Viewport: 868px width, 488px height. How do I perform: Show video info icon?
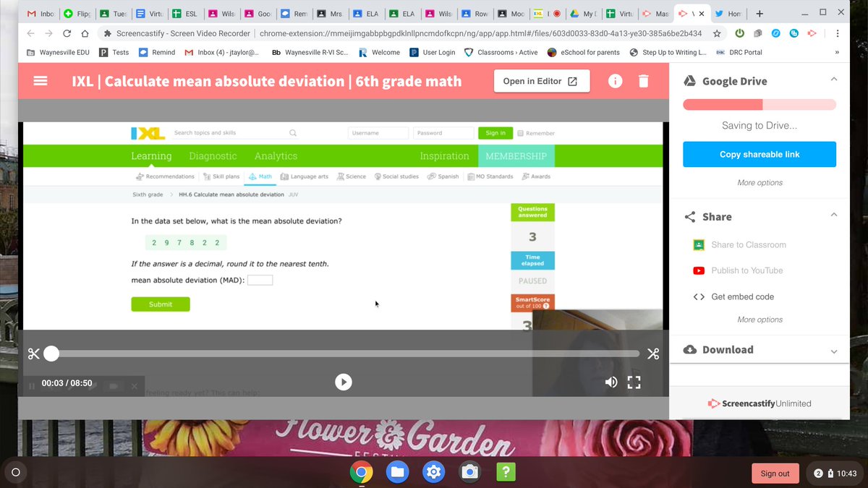coord(615,81)
